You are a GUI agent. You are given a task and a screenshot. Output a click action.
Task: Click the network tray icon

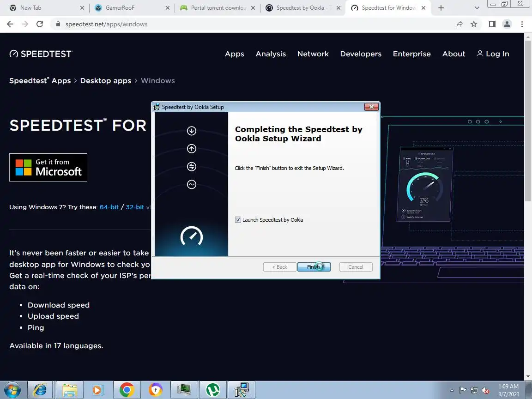coord(474,391)
